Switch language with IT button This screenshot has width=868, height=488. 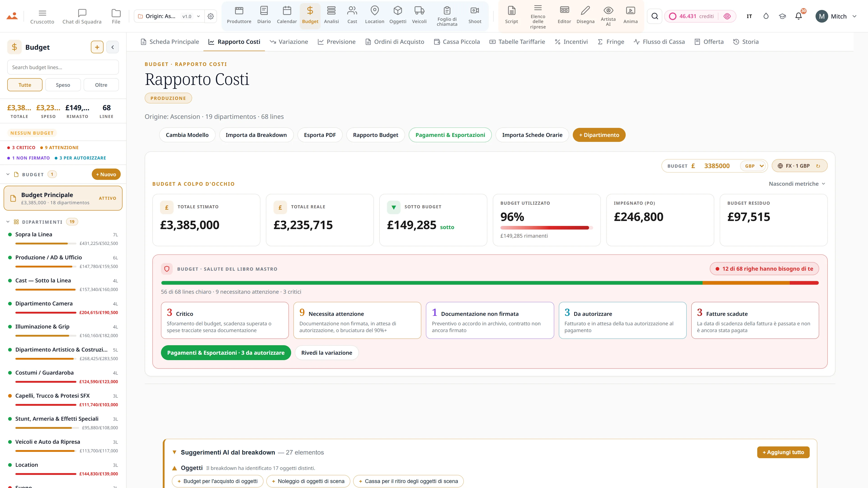749,16
